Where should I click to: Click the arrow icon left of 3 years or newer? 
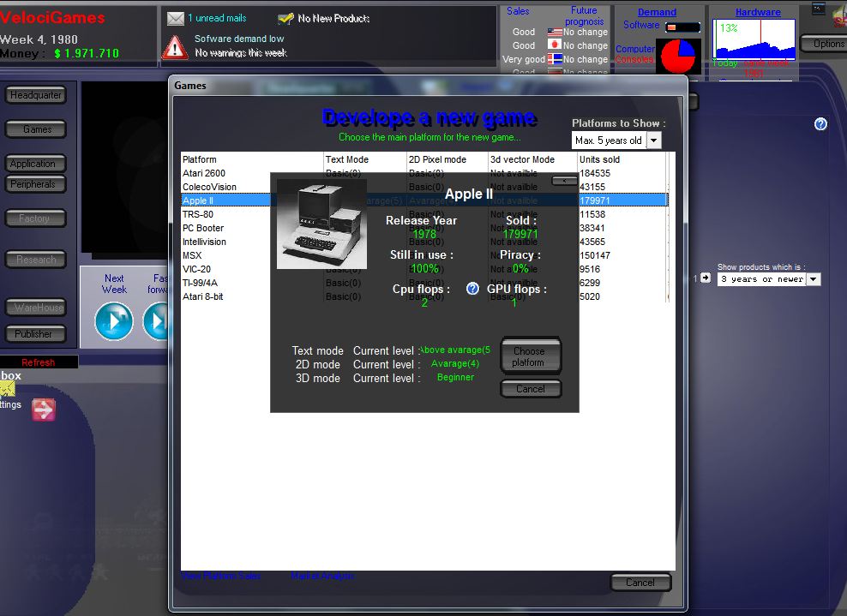click(x=706, y=278)
